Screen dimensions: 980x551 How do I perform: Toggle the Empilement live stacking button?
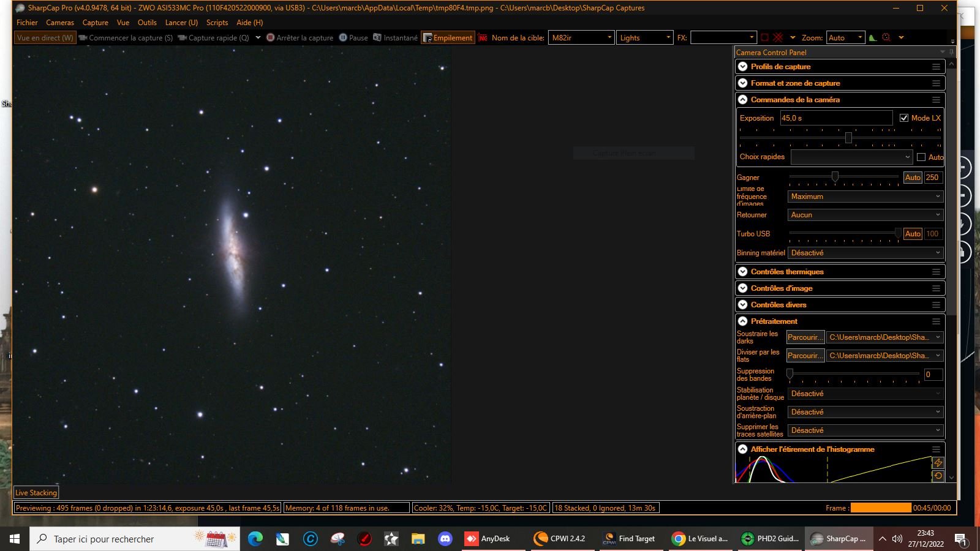448,37
